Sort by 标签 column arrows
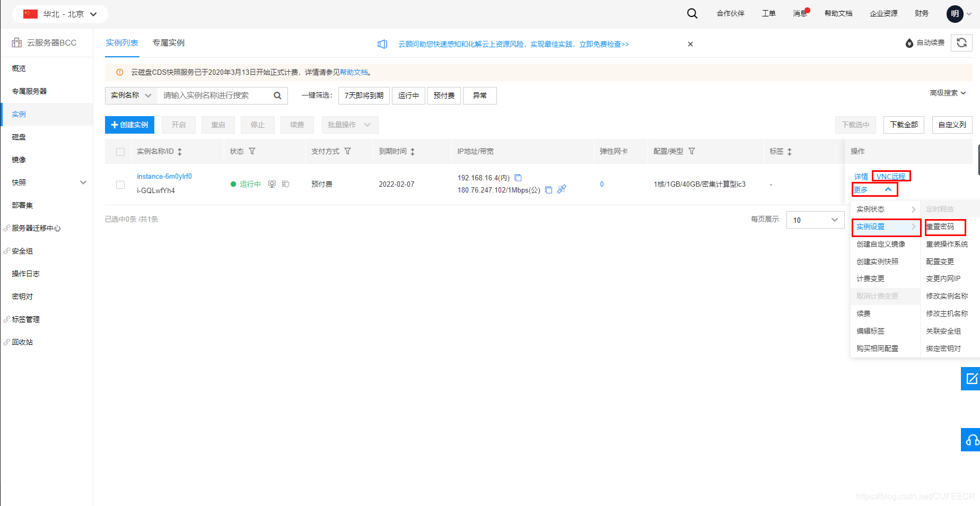The width and height of the screenshot is (980, 506). click(790, 152)
